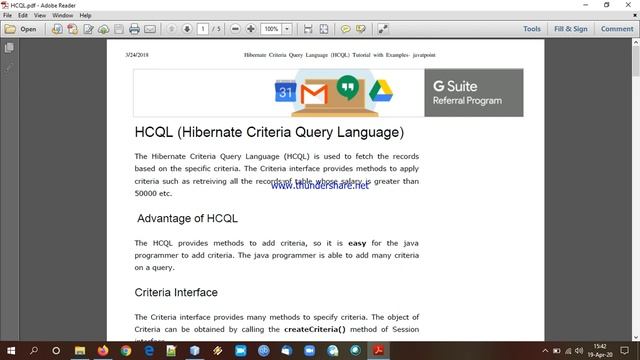
Task: Open the zoom level dropdown arrow
Action: [x=287, y=29]
